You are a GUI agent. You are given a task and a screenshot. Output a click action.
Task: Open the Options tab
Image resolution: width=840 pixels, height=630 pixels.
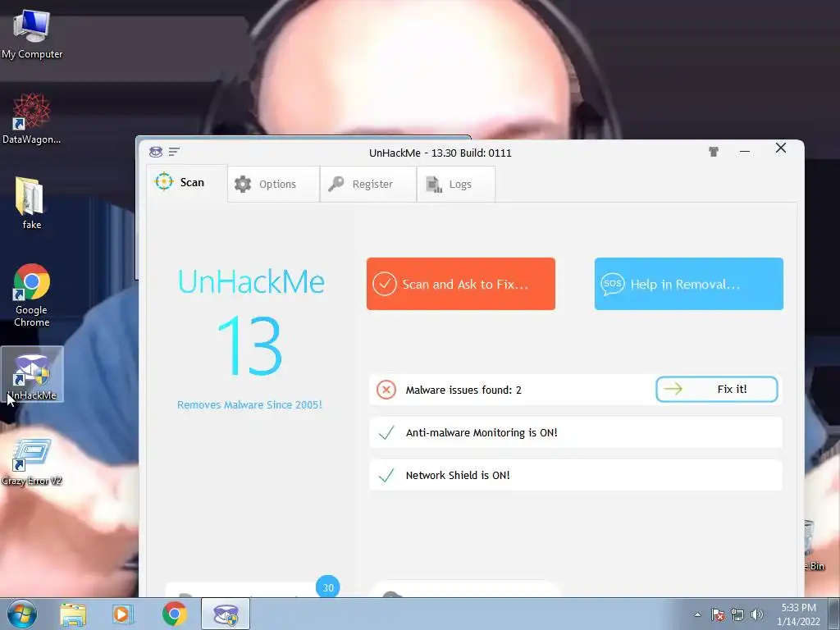273,185
